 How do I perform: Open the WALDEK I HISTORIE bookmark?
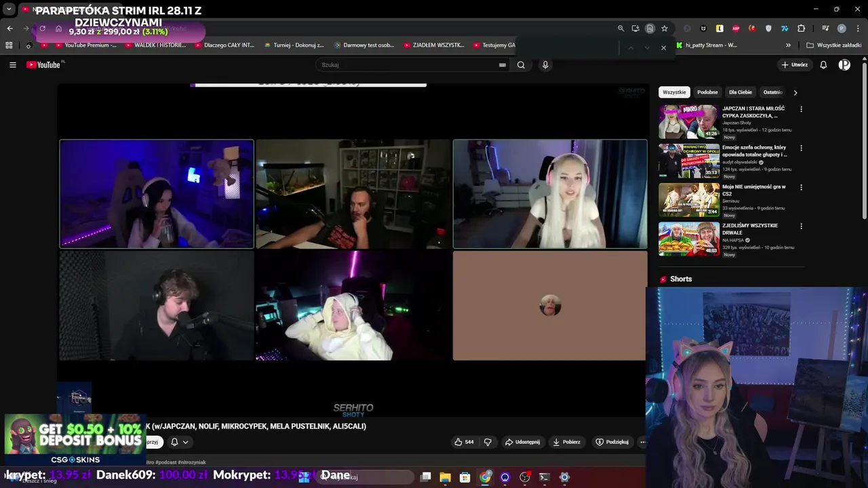point(155,45)
